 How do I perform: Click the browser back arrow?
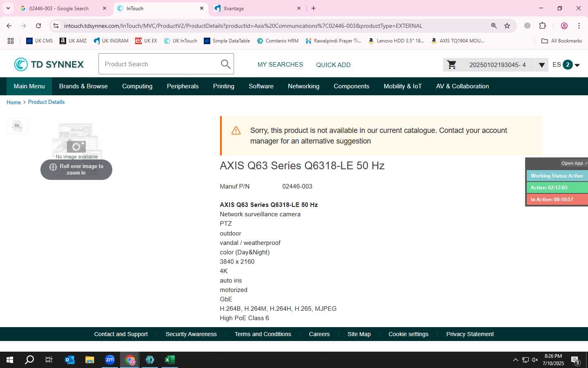(9, 26)
